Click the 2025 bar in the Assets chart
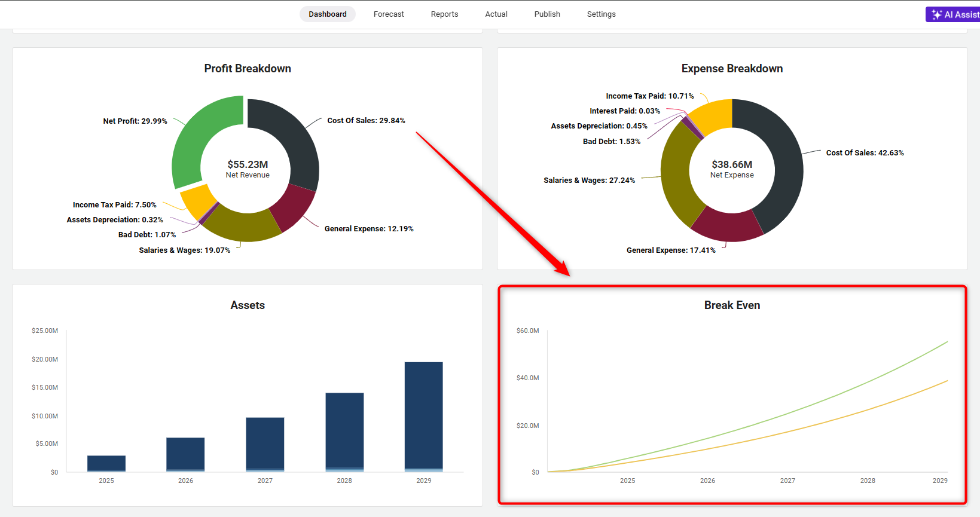 point(106,464)
